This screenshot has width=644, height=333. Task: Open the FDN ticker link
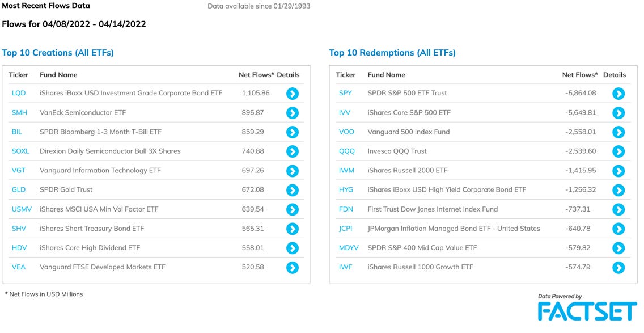[x=346, y=209]
